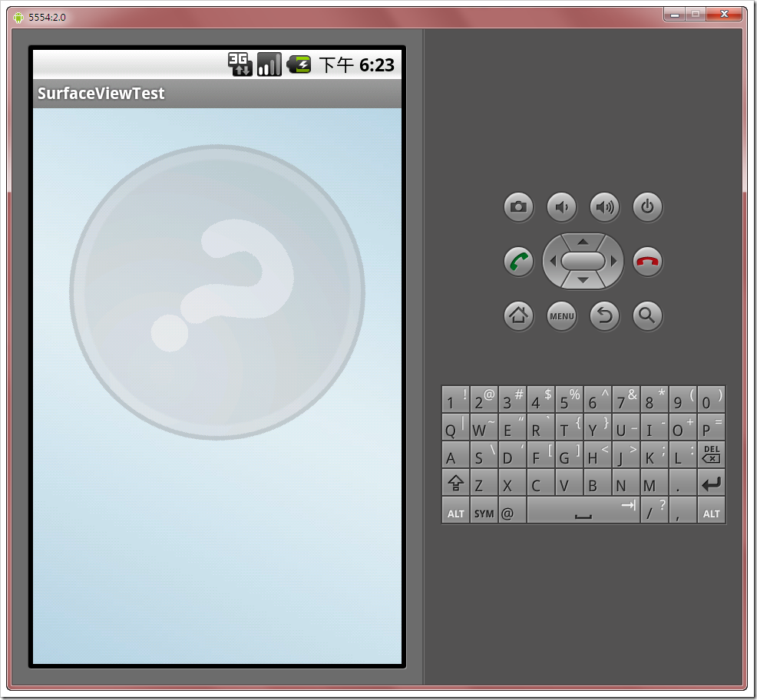This screenshot has height=700, width=757.
Task: Click the G key
Action: [569, 454]
